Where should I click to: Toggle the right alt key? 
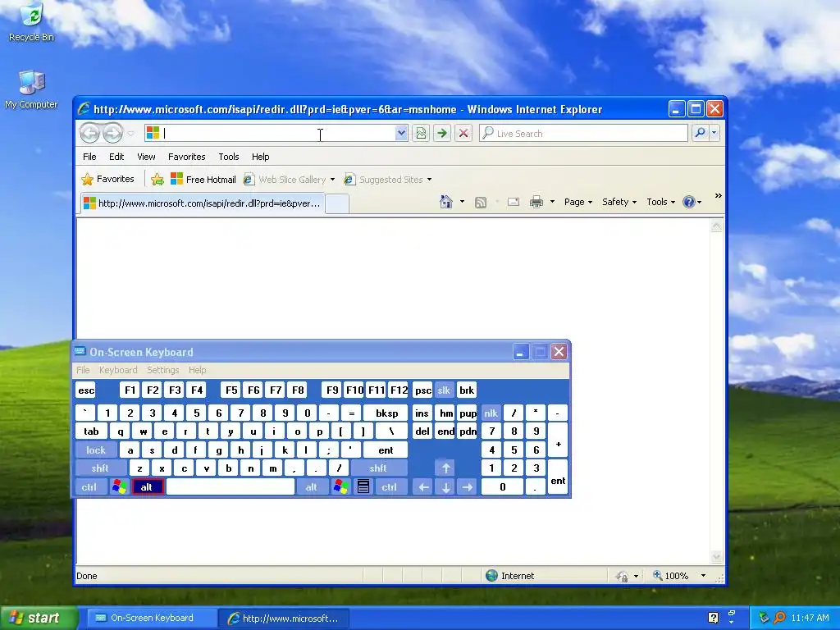pyautogui.click(x=311, y=487)
